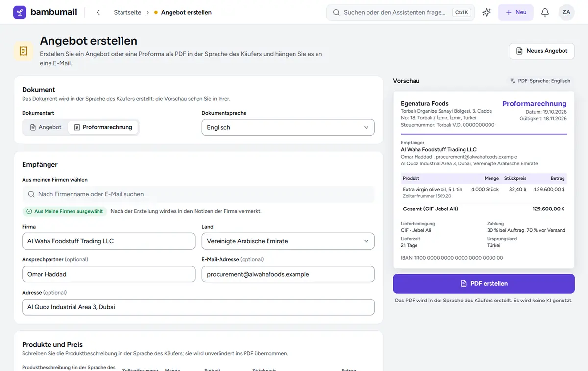Screen dimensions: 588x371
Task: Go back with the left chevron arrow
Action: (x=98, y=12)
